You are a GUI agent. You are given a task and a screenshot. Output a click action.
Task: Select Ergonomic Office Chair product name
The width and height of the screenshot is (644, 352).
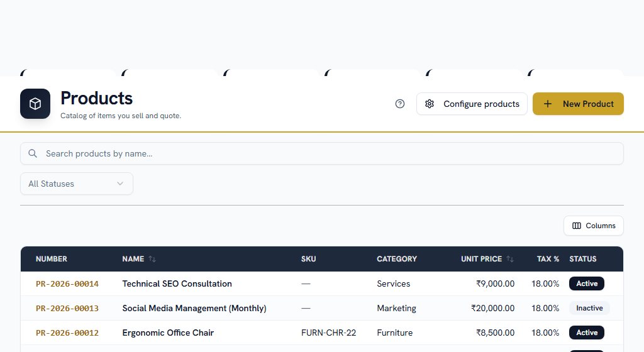pos(168,333)
